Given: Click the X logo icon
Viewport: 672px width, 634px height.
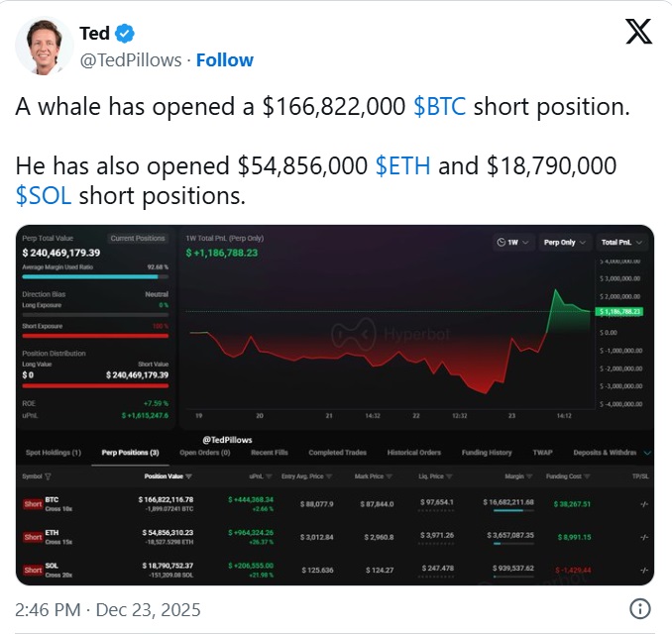Looking at the screenshot, I should click(639, 33).
